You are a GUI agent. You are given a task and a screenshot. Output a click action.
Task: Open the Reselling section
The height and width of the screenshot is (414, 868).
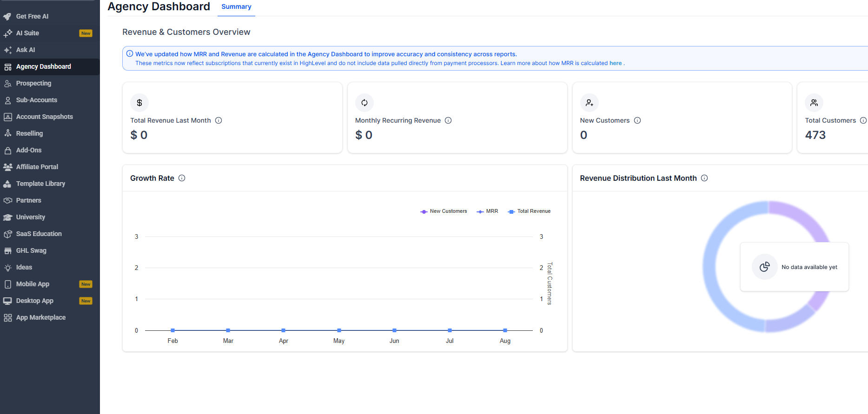[x=50, y=133]
